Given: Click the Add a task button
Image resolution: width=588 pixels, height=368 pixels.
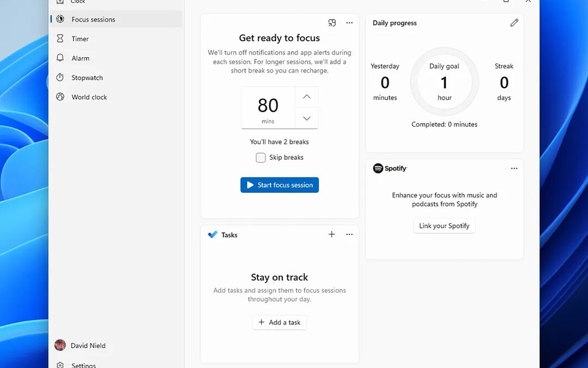Looking at the screenshot, I should pos(279,322).
